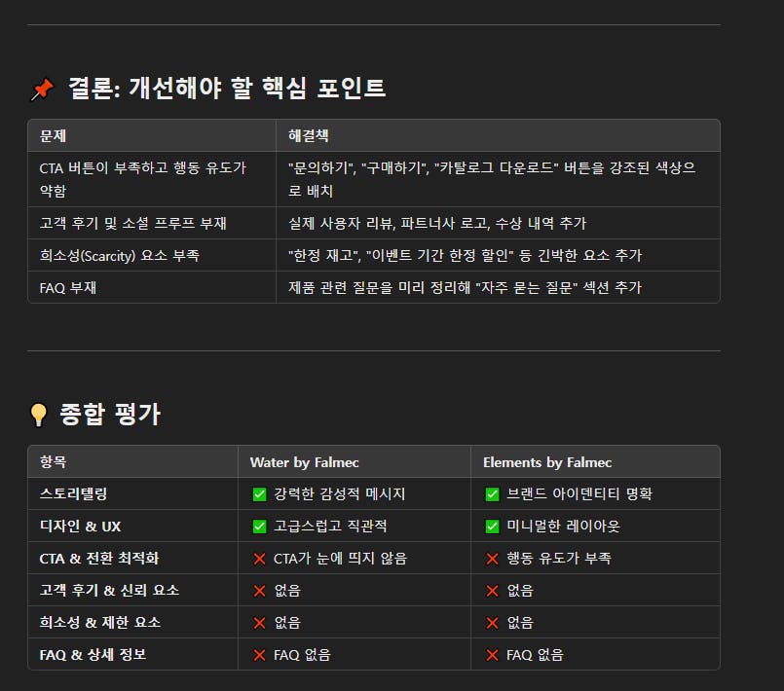This screenshot has width=784, height=691.
Task: Click green check next to 미니멀한 레이아웃
Action: point(493,527)
